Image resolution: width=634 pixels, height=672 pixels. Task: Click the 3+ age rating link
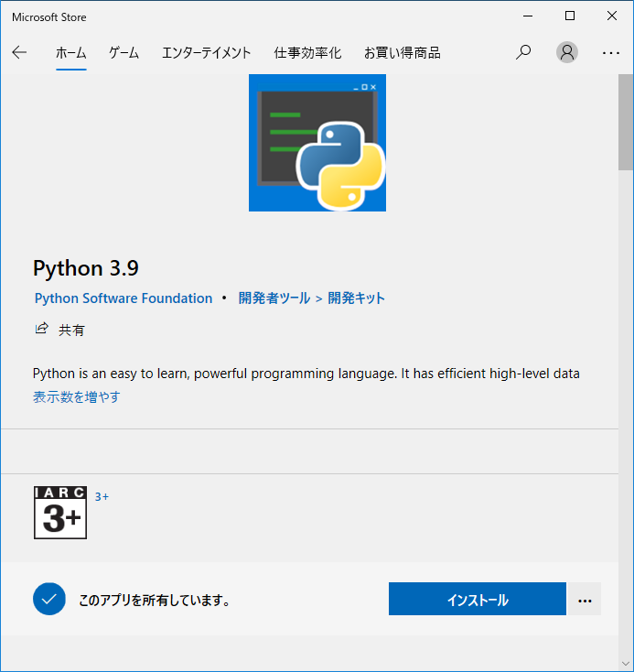click(102, 497)
